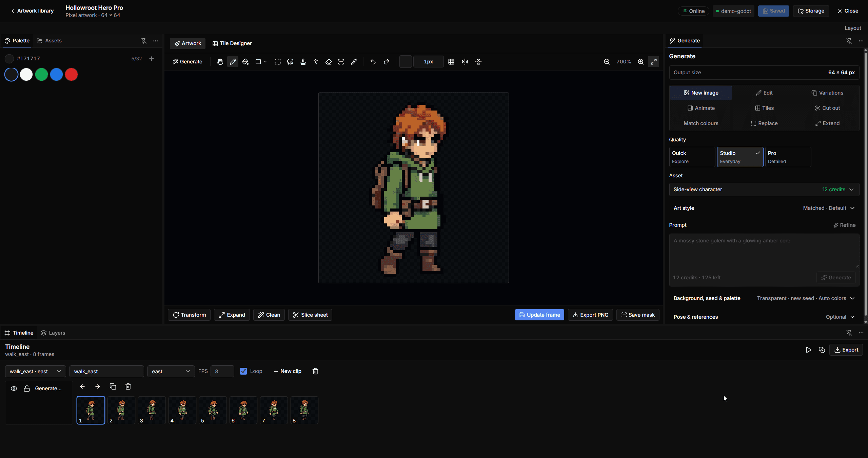Hide the Generate layer with the eye icon
Screen dimensions: 868x458
14,389
